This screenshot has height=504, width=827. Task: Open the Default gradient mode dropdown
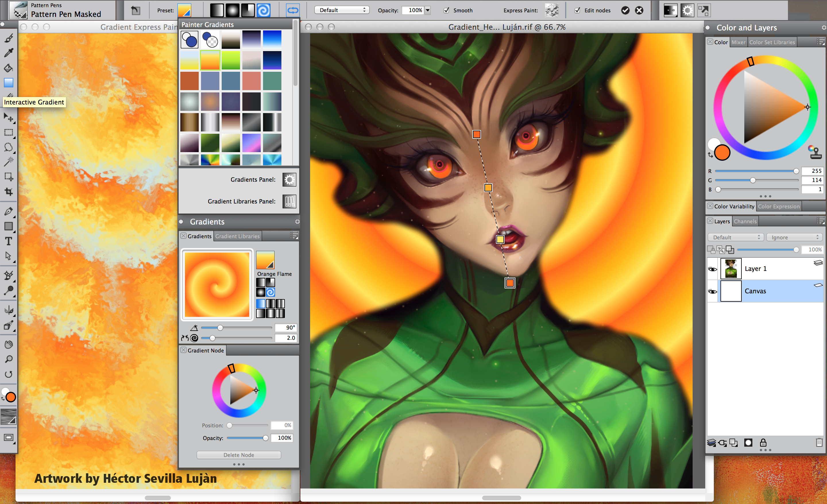pos(341,10)
